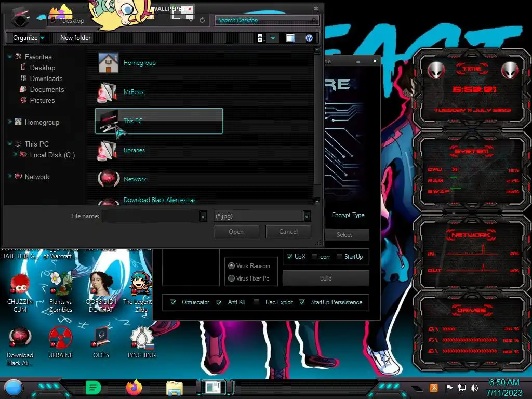
Task: Launch Firefox from taskbar
Action: [x=134, y=388]
